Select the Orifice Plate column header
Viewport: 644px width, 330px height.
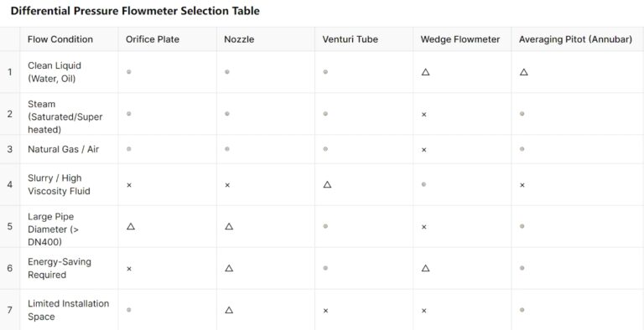(168, 39)
